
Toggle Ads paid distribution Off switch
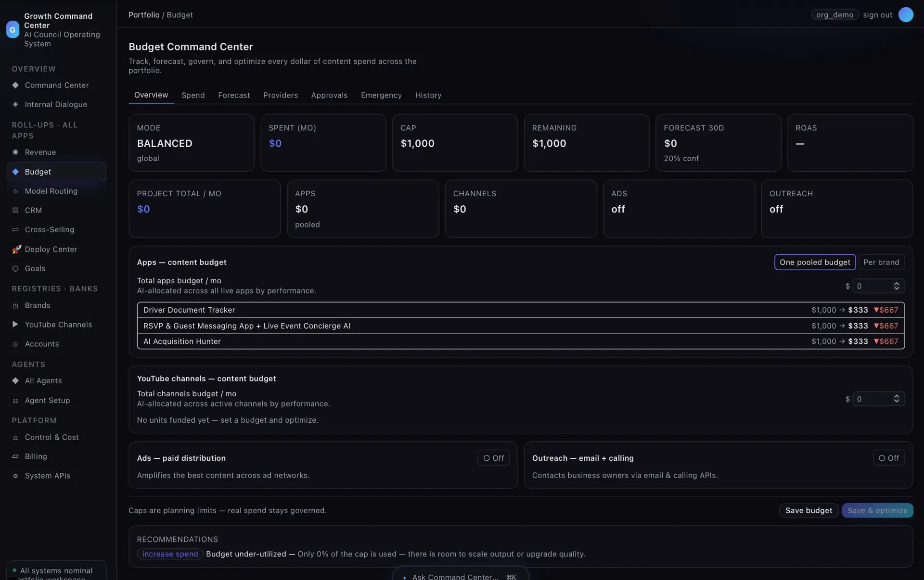point(493,458)
